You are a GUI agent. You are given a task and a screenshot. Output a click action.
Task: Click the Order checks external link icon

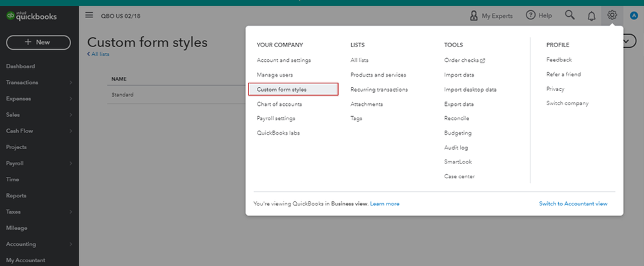[483, 61]
